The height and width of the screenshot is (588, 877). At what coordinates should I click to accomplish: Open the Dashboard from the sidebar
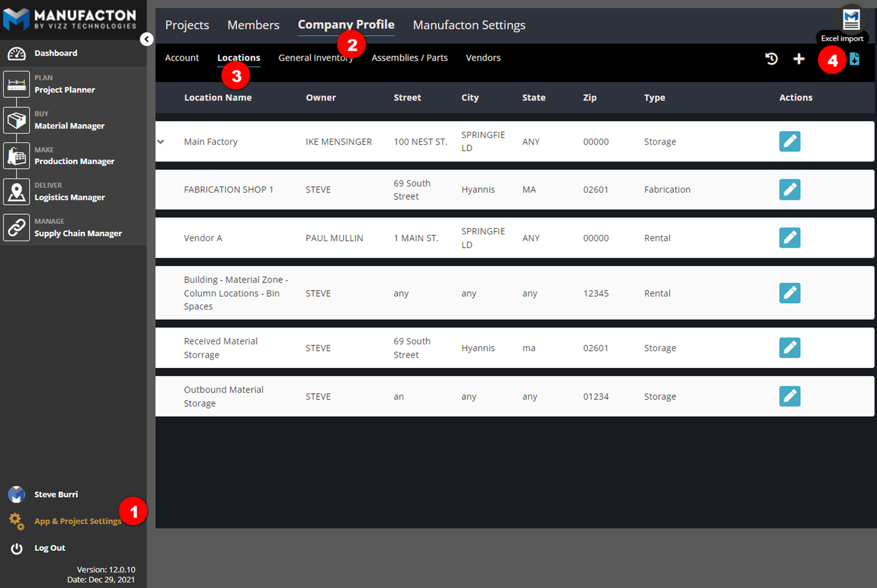(x=53, y=53)
